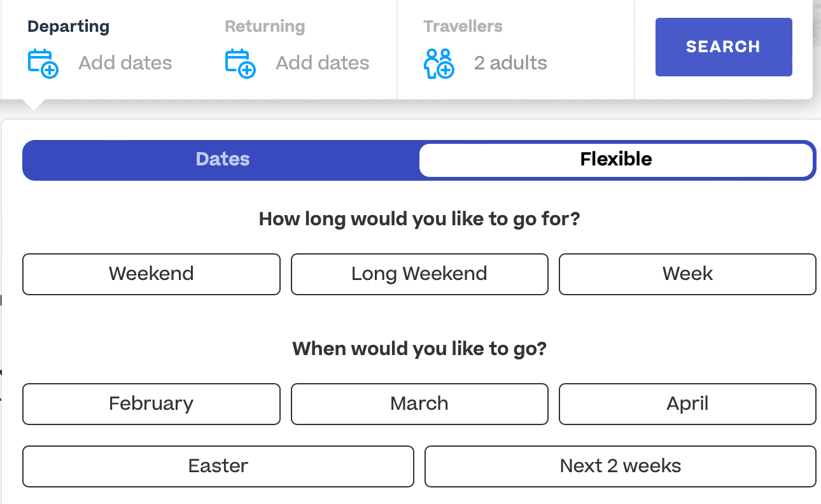Select the March option

click(x=419, y=404)
